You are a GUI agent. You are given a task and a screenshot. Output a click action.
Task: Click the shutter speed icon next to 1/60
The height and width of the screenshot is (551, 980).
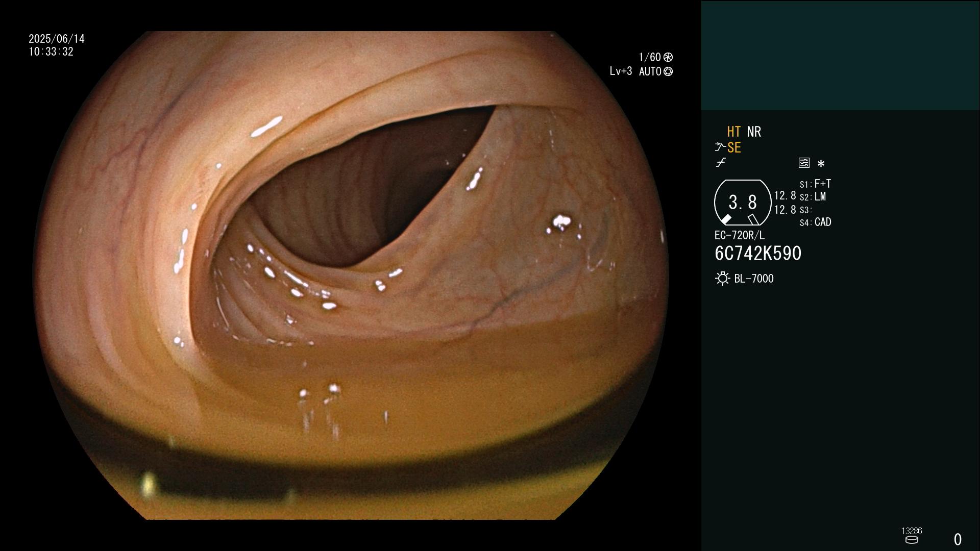668,57
